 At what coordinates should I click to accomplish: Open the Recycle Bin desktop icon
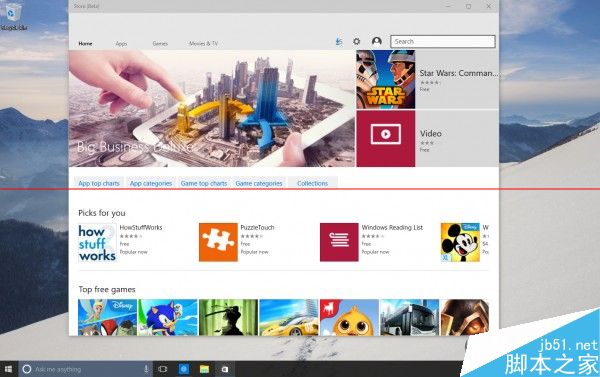tap(13, 16)
